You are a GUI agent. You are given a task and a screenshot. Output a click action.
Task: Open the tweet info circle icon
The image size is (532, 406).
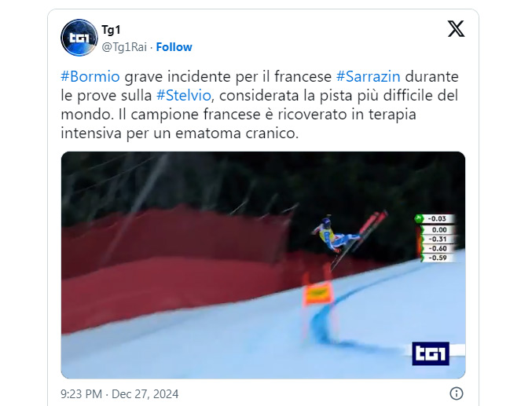click(x=457, y=393)
